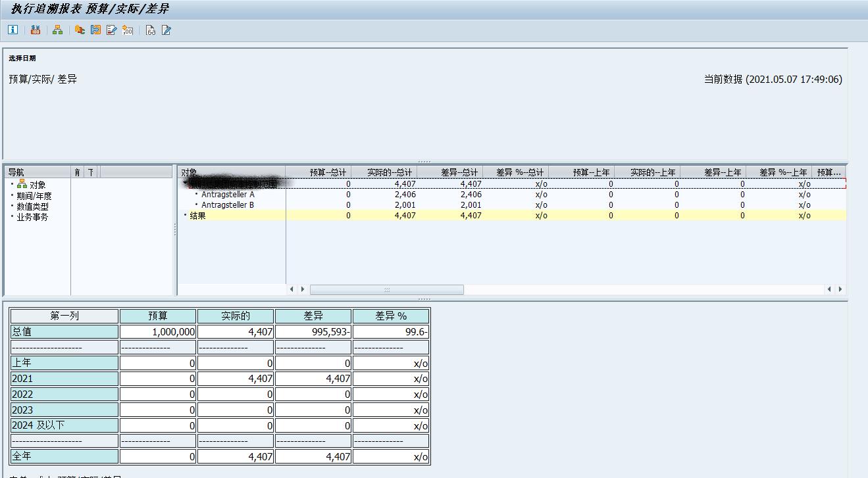Click the 实际的--上年 column header
Viewport: 868px width, 478px height.
pos(648,172)
